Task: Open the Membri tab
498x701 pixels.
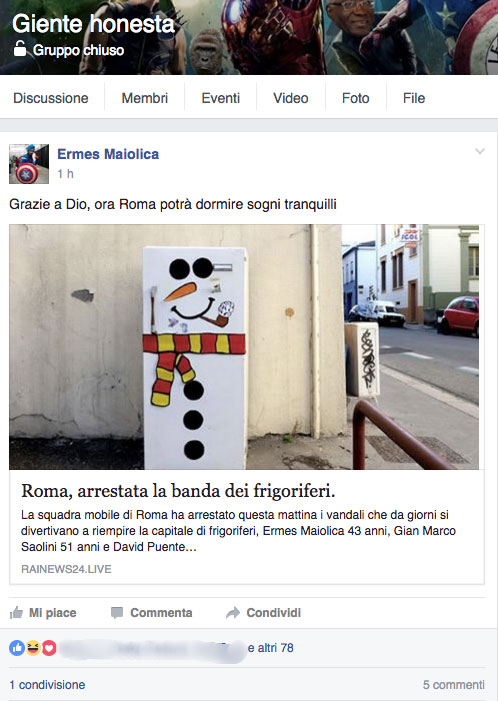Action: point(145,98)
